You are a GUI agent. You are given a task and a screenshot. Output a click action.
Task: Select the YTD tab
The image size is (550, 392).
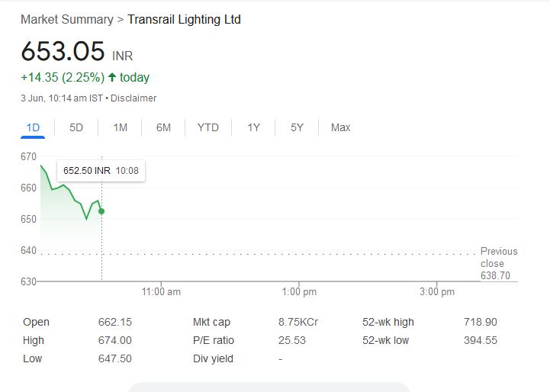coord(207,127)
